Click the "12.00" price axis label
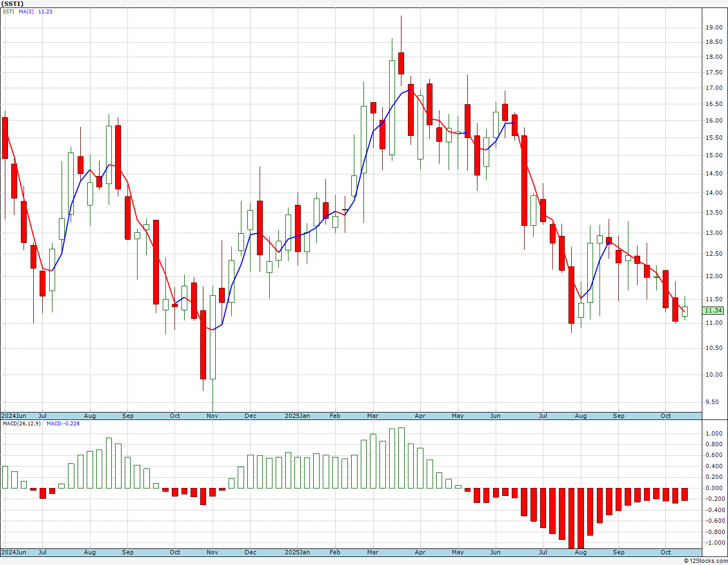This screenshot has width=728, height=565. pos(714,277)
